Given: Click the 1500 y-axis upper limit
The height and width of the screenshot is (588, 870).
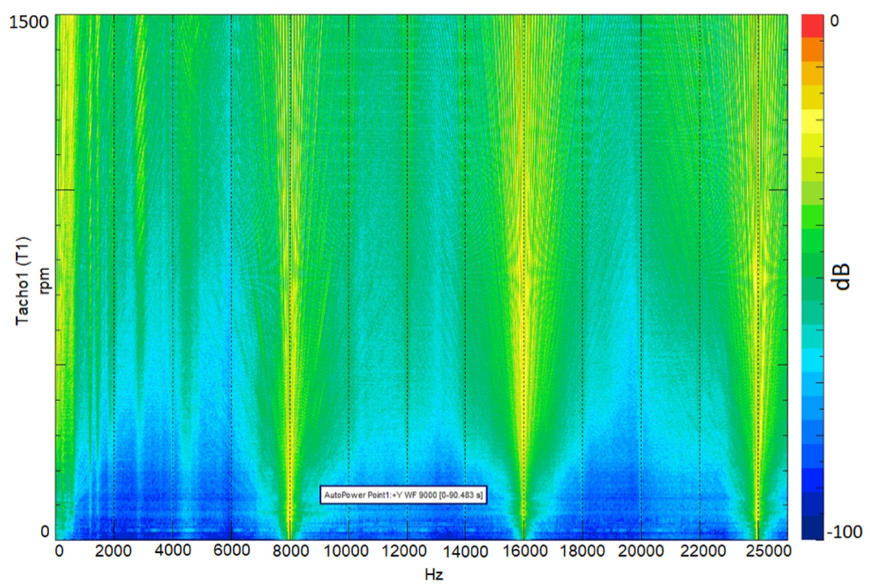Looking at the screenshot, I should pos(29,22).
